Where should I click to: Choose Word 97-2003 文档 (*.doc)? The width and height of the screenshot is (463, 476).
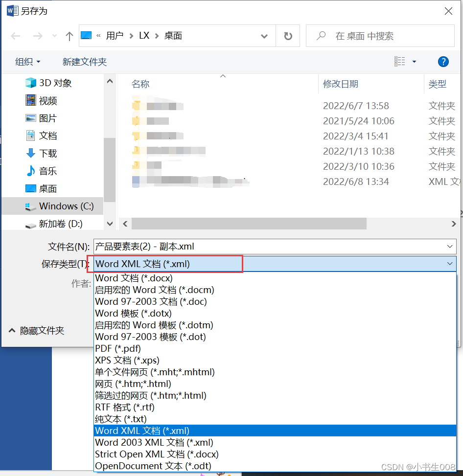point(275,301)
